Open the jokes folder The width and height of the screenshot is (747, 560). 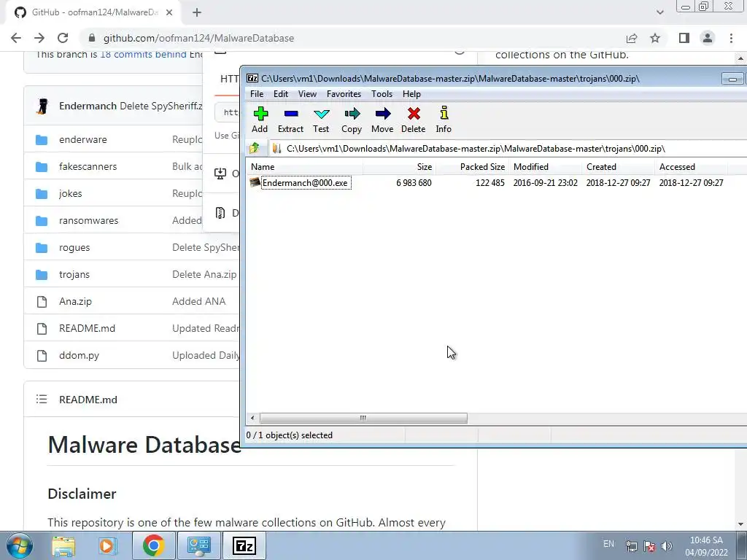(x=71, y=193)
